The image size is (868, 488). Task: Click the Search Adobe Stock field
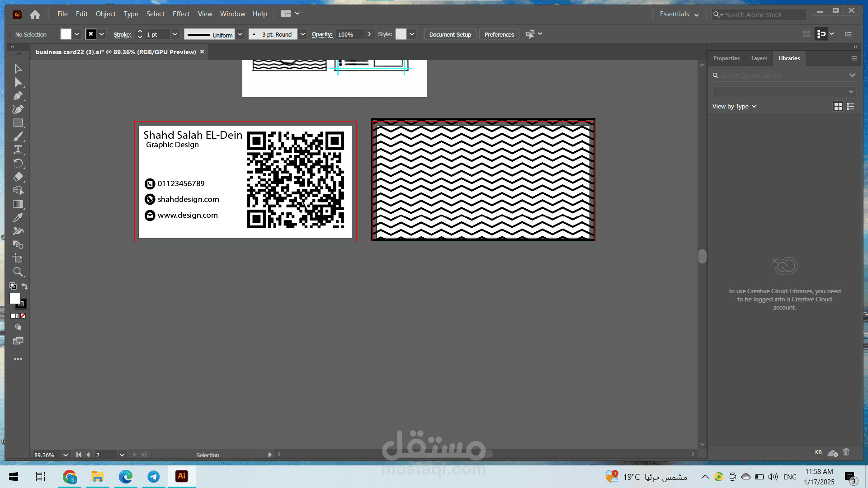pos(759,14)
